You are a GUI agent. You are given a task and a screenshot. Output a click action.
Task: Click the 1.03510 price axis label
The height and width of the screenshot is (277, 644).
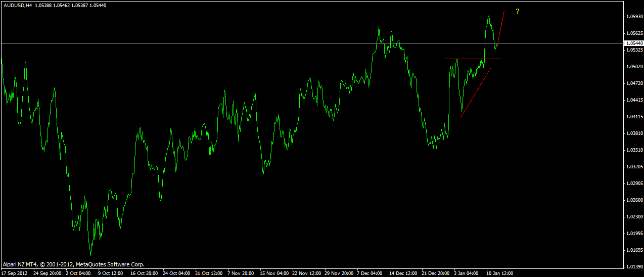coord(634,150)
